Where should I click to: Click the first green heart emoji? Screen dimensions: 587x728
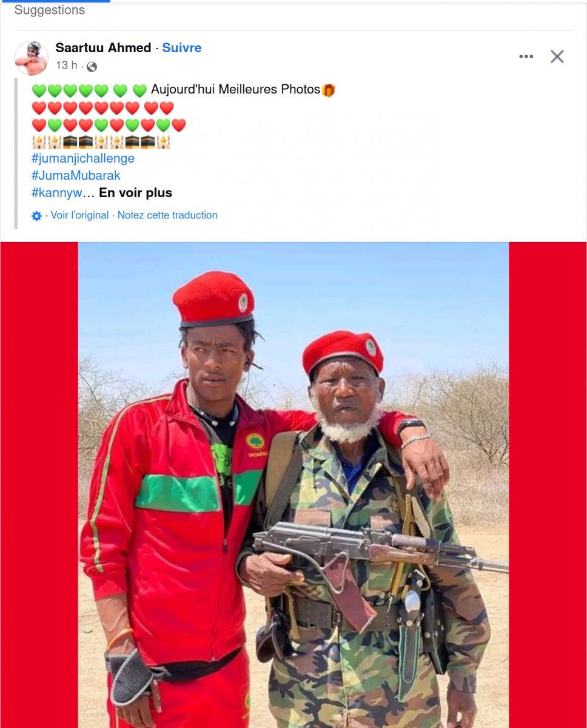[39, 90]
